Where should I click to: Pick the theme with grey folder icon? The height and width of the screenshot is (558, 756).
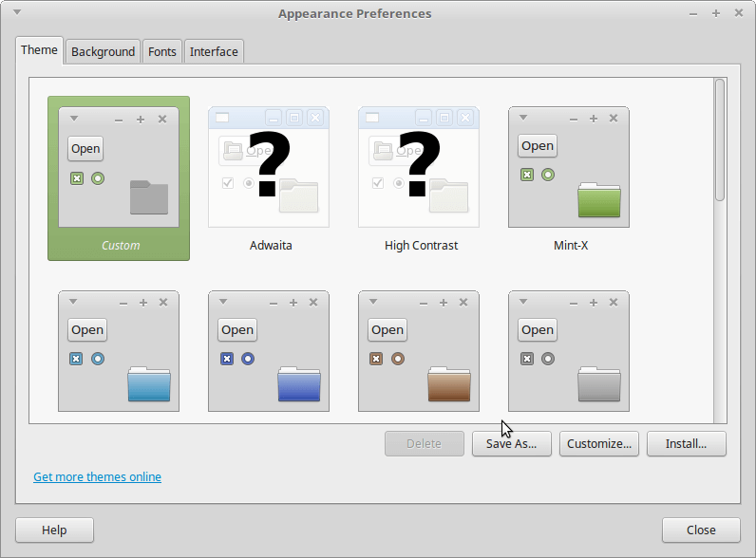[x=569, y=351]
